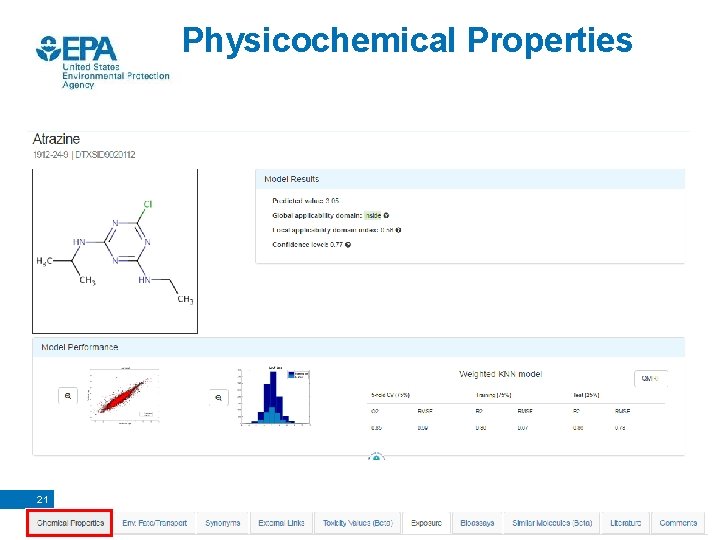Magnify the red scatter plot with zoom button

point(68,396)
